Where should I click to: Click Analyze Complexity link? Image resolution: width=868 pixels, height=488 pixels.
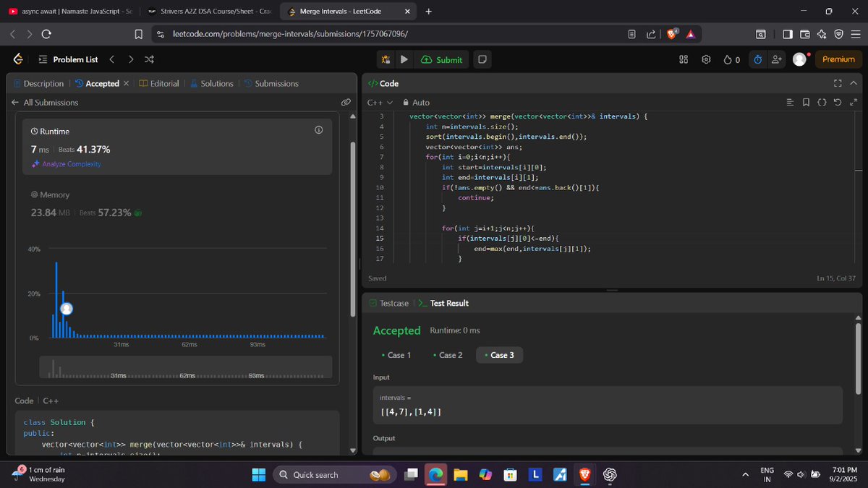point(67,164)
